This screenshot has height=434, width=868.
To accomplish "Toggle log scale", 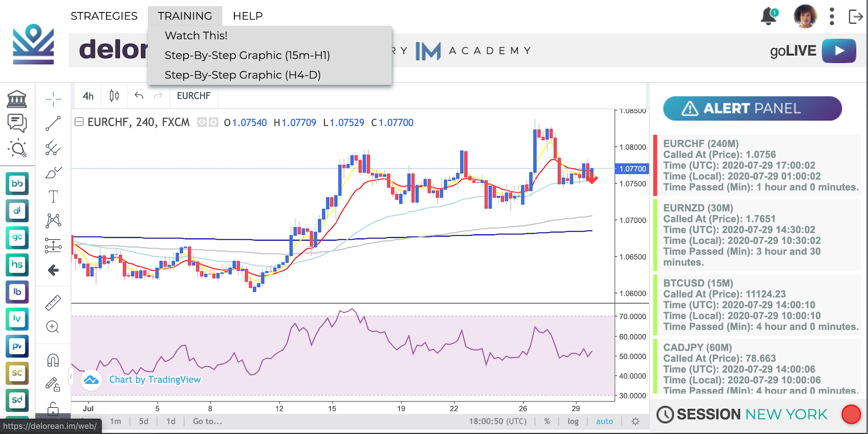I will 573,421.
